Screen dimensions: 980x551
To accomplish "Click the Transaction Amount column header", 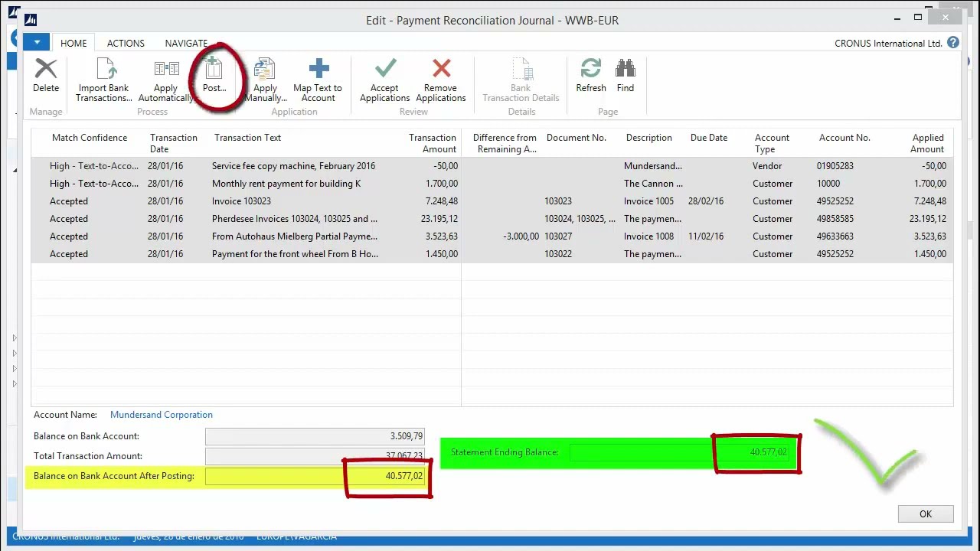I will tap(432, 143).
